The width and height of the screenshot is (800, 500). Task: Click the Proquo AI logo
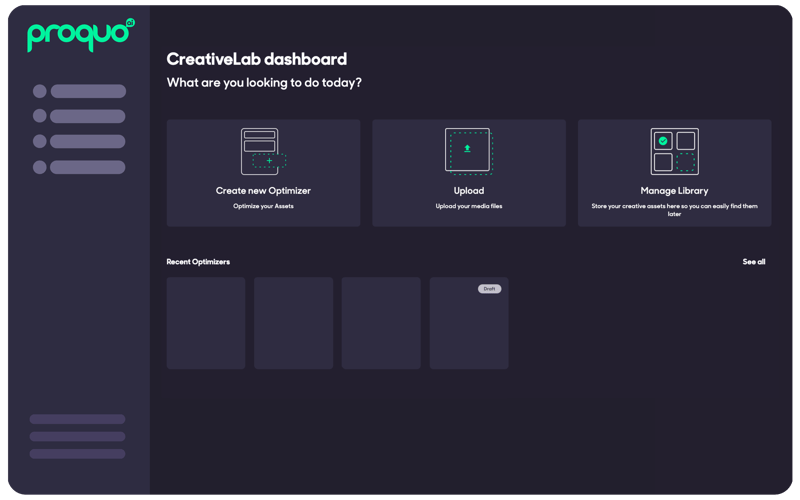[x=80, y=35]
